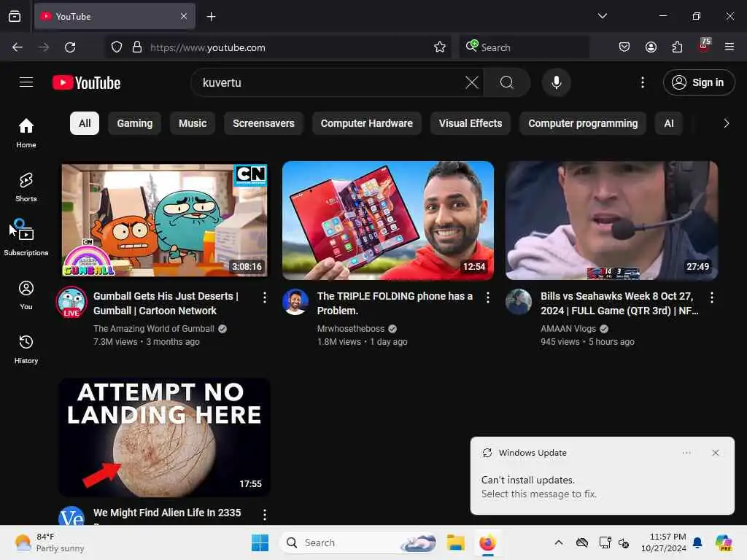Open The TRIPLE FOLDING phone title link
Screen dimensions: 747x560
point(395,303)
